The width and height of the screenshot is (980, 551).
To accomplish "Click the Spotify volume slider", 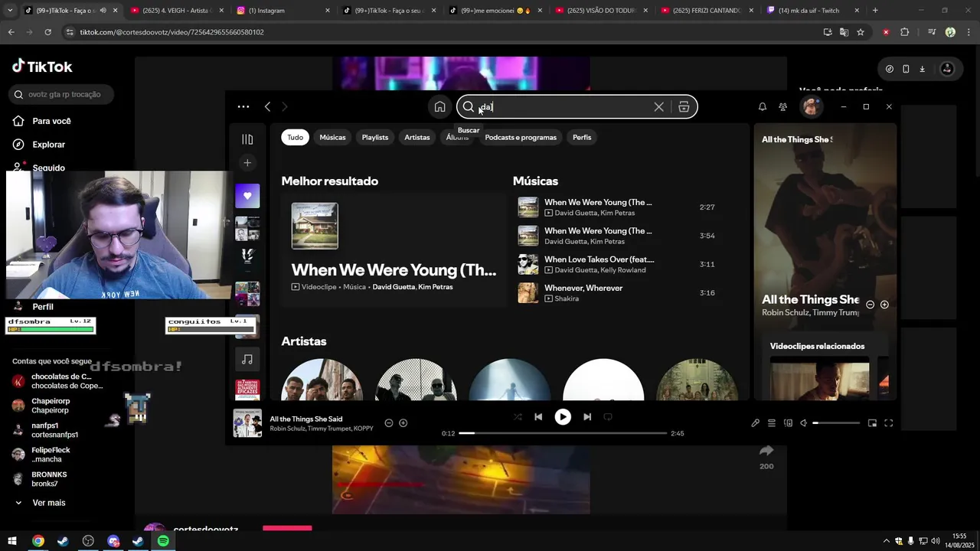I will click(x=836, y=423).
